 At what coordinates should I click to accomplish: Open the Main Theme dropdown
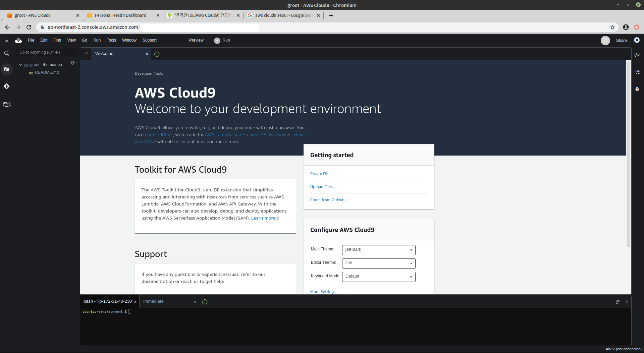[x=379, y=250]
